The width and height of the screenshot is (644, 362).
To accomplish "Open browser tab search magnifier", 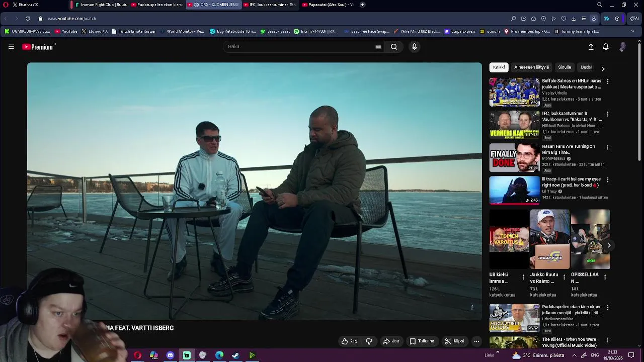I will click(600, 5).
